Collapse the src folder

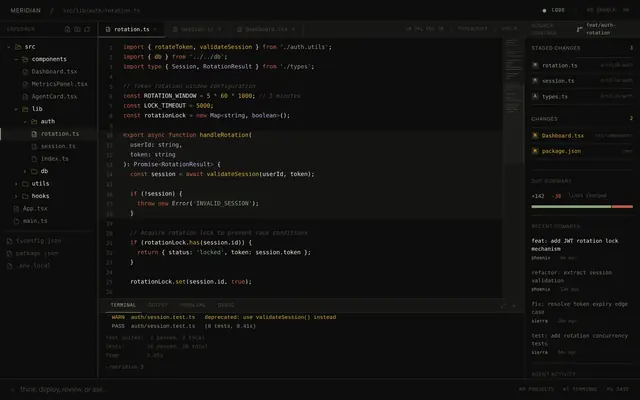[x=9, y=47]
